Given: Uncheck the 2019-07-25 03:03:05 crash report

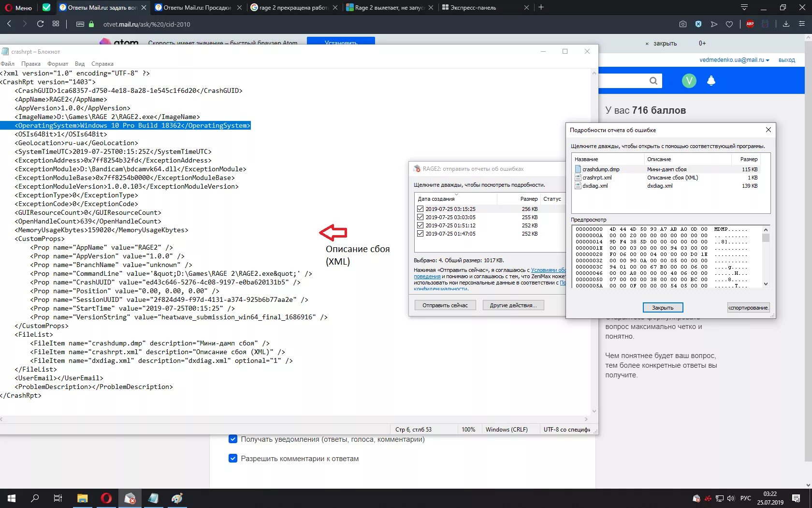Looking at the screenshot, I should [420, 217].
